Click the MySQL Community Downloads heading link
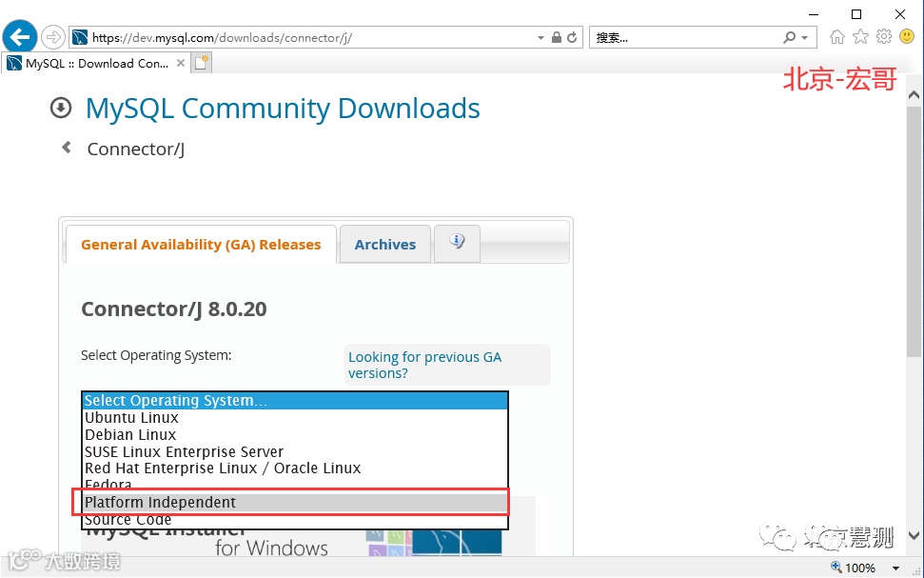The image size is (924, 578). click(x=283, y=109)
